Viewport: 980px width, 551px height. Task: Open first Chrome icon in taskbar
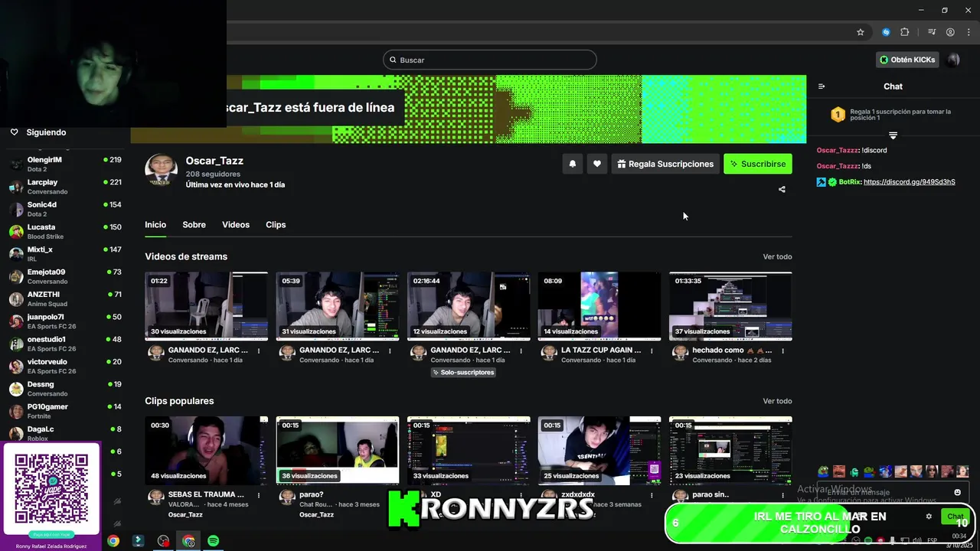pos(113,541)
